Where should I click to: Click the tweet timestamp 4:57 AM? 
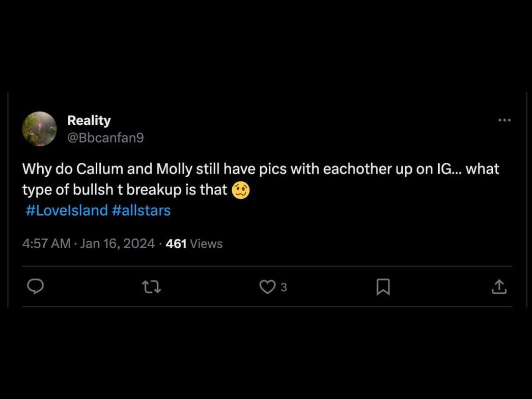click(x=46, y=243)
